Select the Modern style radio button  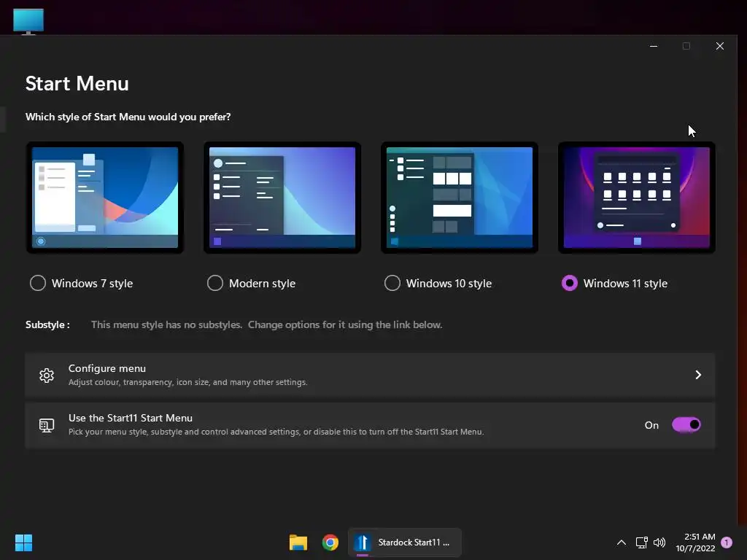[215, 283]
